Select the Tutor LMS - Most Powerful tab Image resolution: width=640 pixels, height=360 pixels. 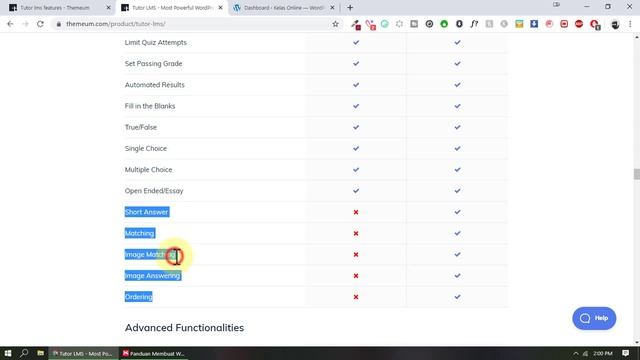coord(172,8)
